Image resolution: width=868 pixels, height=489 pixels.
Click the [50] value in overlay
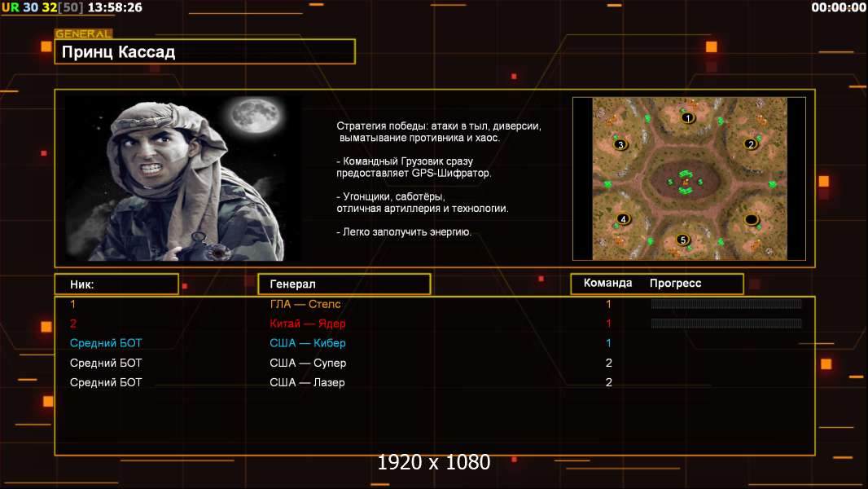click(x=71, y=7)
